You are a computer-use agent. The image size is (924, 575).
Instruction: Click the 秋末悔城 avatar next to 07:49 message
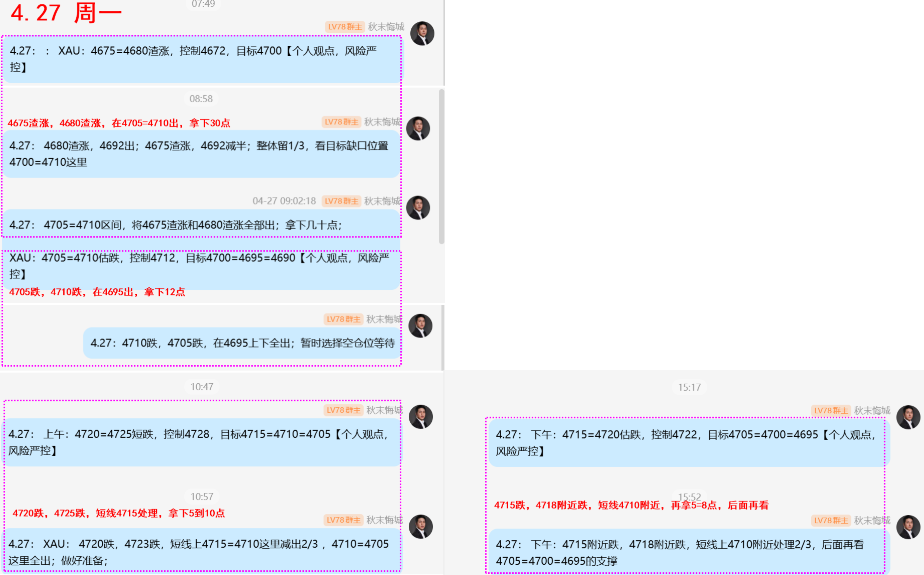point(423,33)
